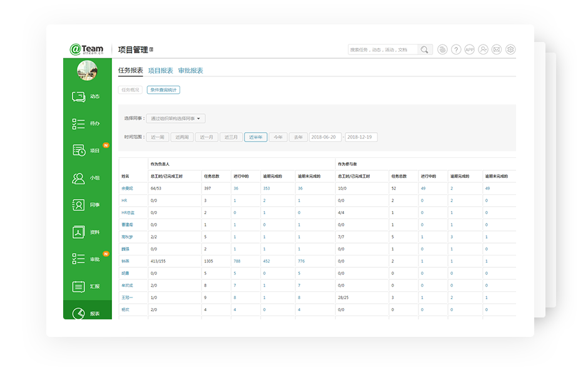Switch to the 审批报表 tab
The image size is (588, 387).
coord(190,71)
